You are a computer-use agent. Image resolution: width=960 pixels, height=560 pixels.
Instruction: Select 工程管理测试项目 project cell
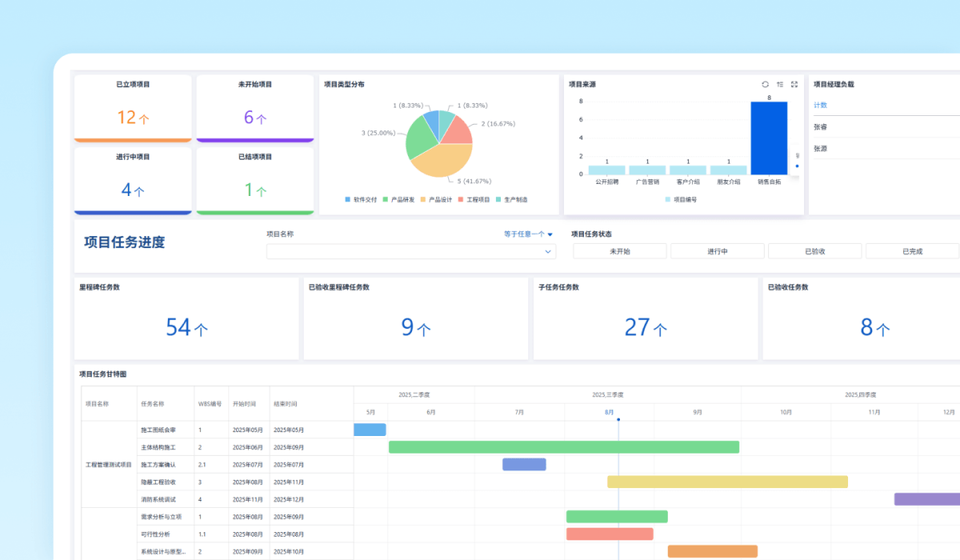point(109,464)
